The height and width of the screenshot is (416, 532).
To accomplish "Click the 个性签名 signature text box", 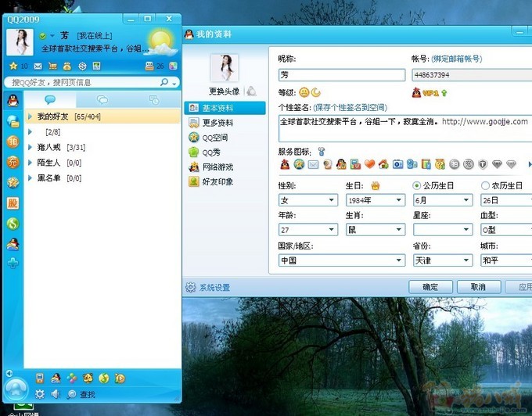I will coord(405,128).
